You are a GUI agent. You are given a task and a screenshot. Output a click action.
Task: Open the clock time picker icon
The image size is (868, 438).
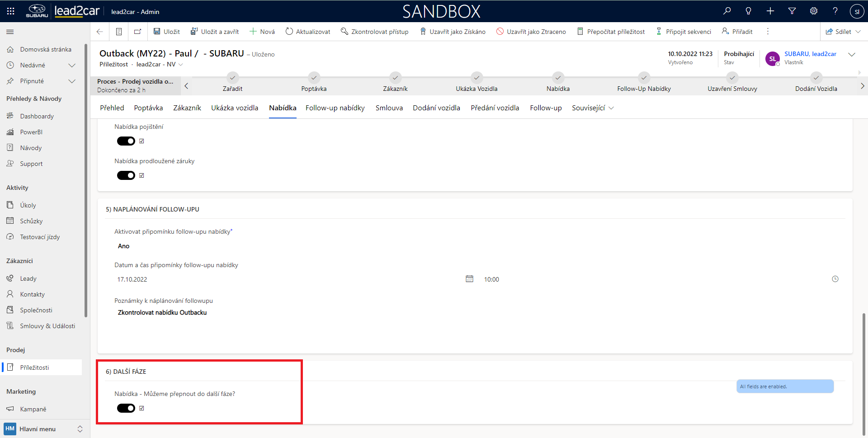835,279
